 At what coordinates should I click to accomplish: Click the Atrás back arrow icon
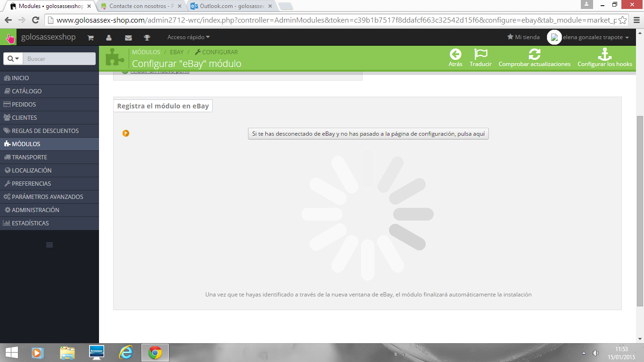455,54
